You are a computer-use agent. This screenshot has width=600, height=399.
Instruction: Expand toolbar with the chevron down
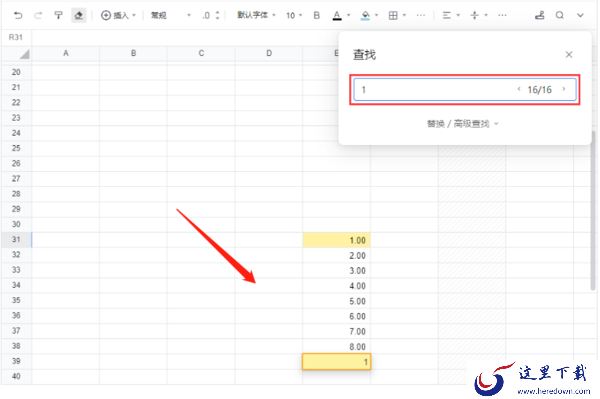[580, 16]
